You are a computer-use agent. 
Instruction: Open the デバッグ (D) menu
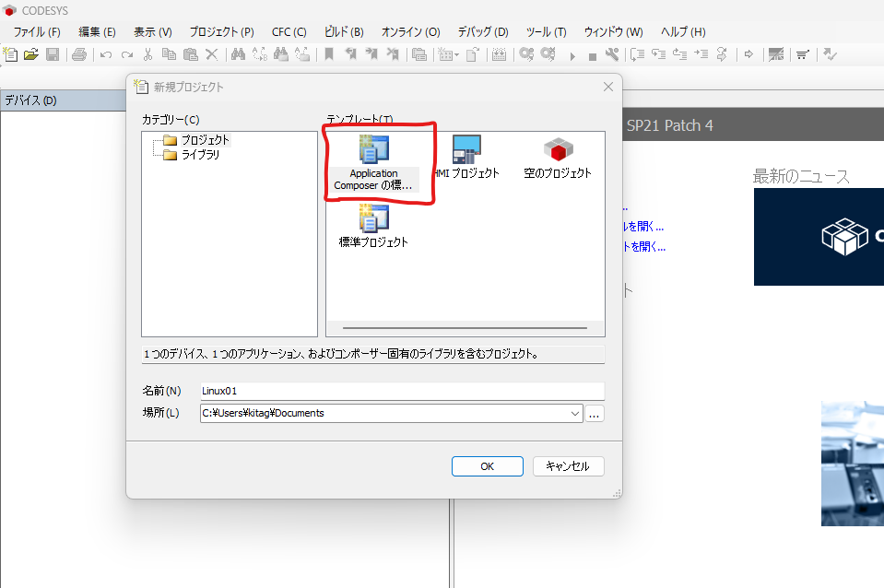point(483,32)
